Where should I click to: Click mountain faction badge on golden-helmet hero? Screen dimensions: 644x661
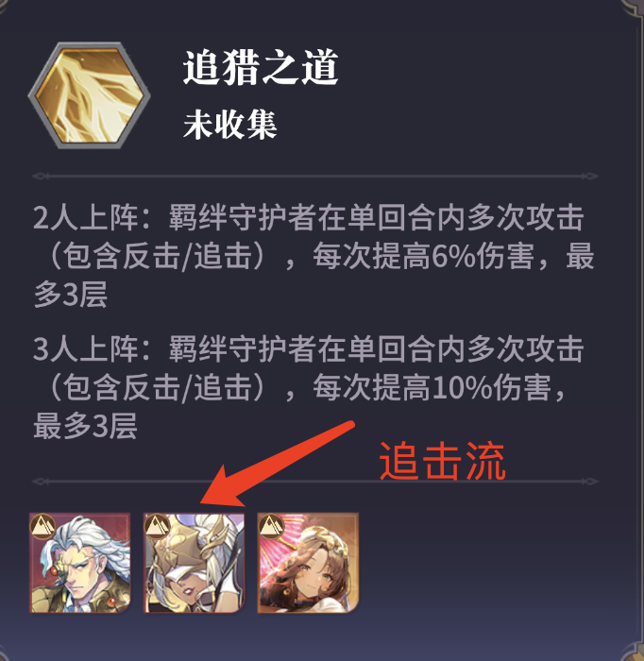157,526
